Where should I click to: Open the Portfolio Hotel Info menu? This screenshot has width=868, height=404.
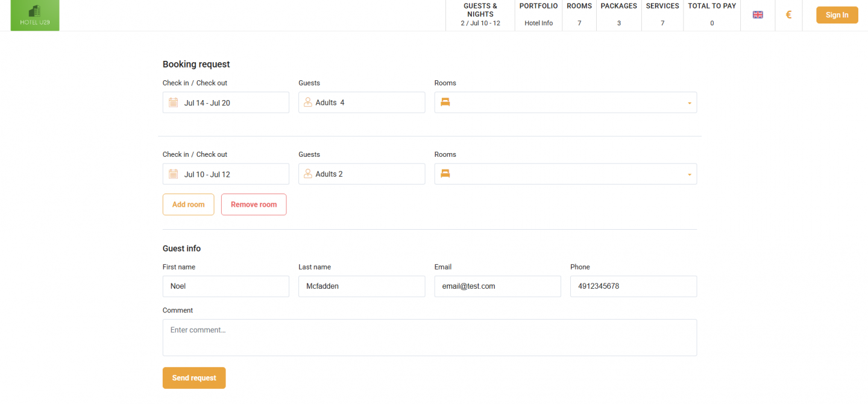[538, 15]
